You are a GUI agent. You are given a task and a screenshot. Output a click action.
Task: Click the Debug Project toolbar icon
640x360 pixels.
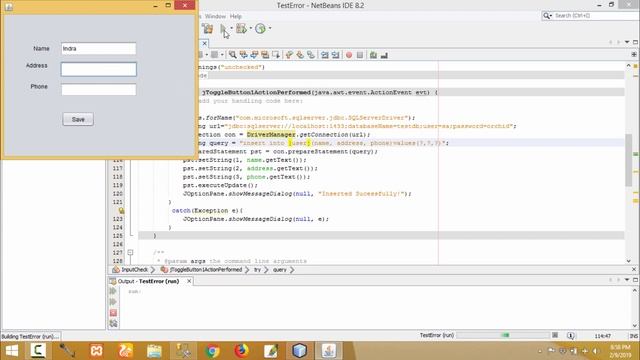click(x=241, y=28)
